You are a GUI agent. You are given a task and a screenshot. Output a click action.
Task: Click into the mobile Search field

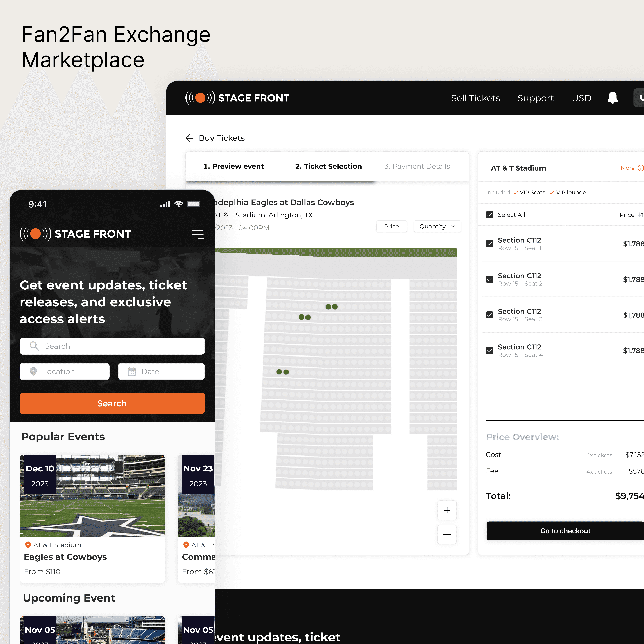coord(112,346)
